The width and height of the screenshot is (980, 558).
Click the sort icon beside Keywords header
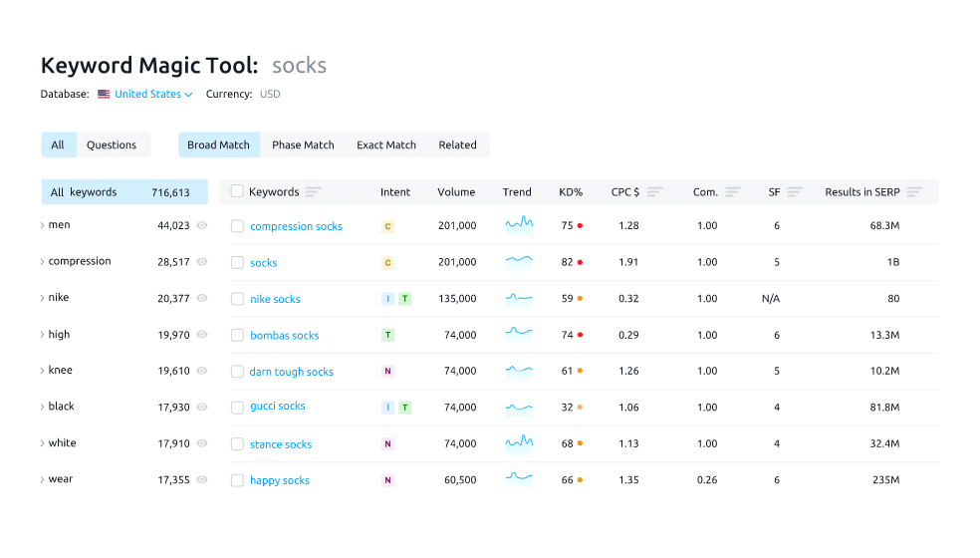coord(314,192)
